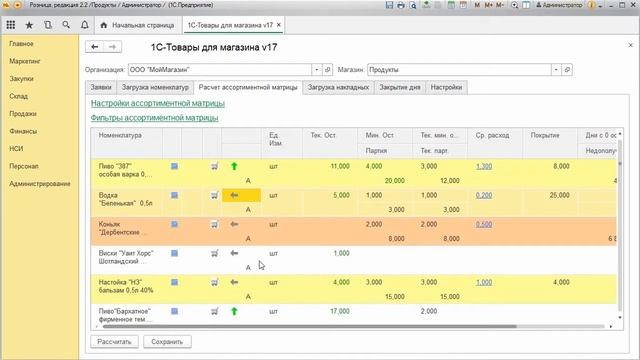The width and height of the screenshot is (640, 360).
Task: Click the print icon in title bar
Action: pos(401,5)
